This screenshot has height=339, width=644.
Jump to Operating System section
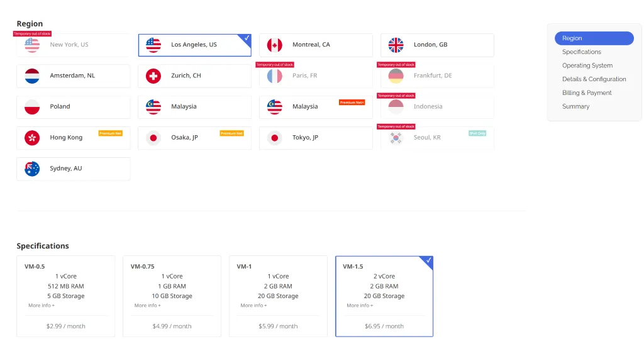click(587, 65)
